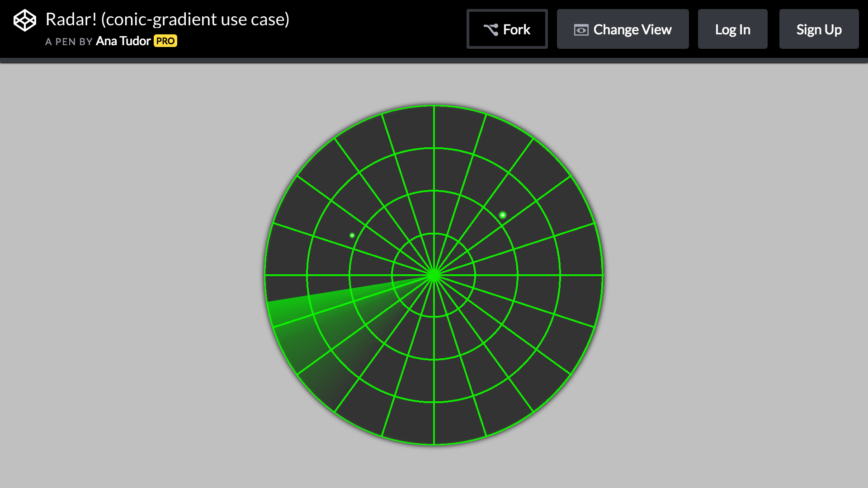Click the word Fork in the Fork button

pos(517,30)
